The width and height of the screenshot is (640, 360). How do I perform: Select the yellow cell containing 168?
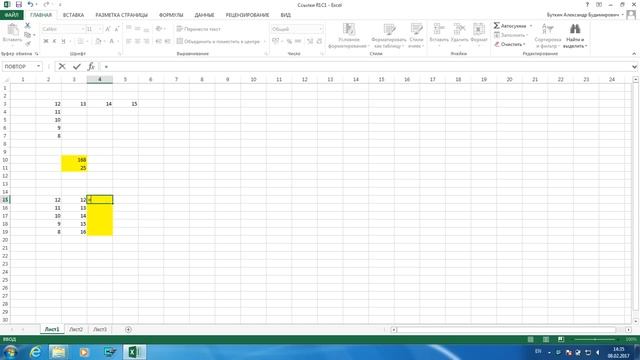click(74, 160)
